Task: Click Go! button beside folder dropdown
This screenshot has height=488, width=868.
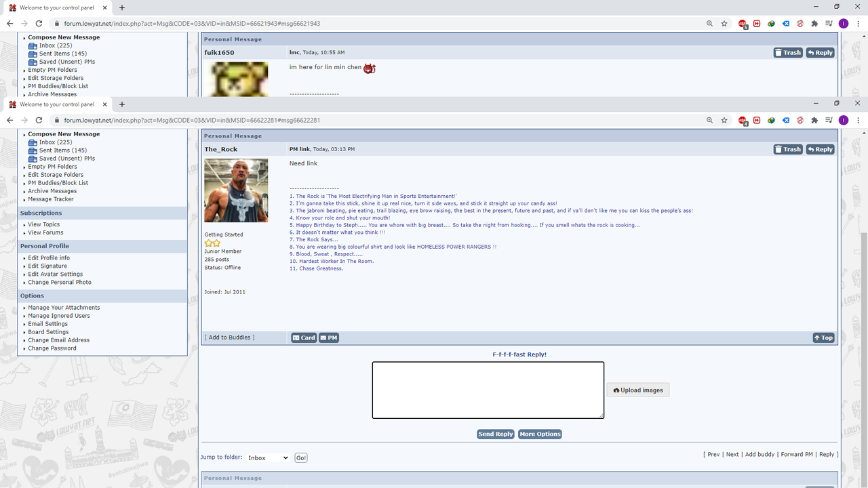Action: pyautogui.click(x=301, y=457)
